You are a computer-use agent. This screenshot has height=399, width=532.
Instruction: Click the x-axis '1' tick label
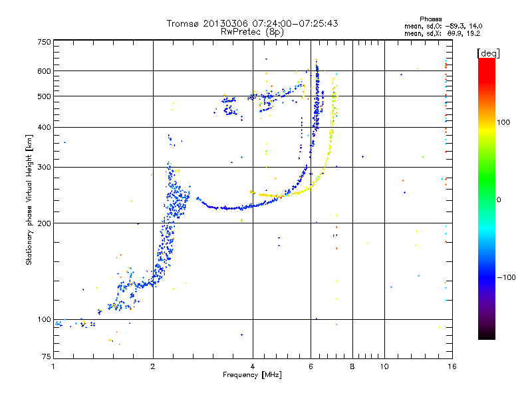53,366
